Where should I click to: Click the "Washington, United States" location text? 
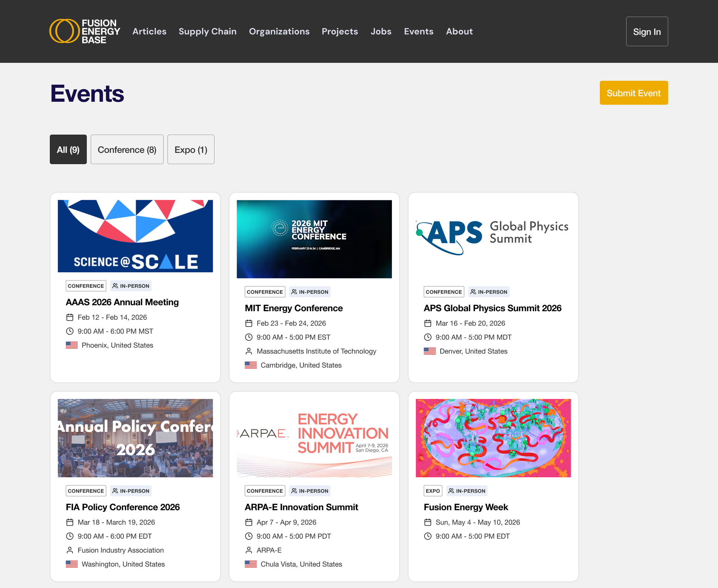[x=123, y=564]
